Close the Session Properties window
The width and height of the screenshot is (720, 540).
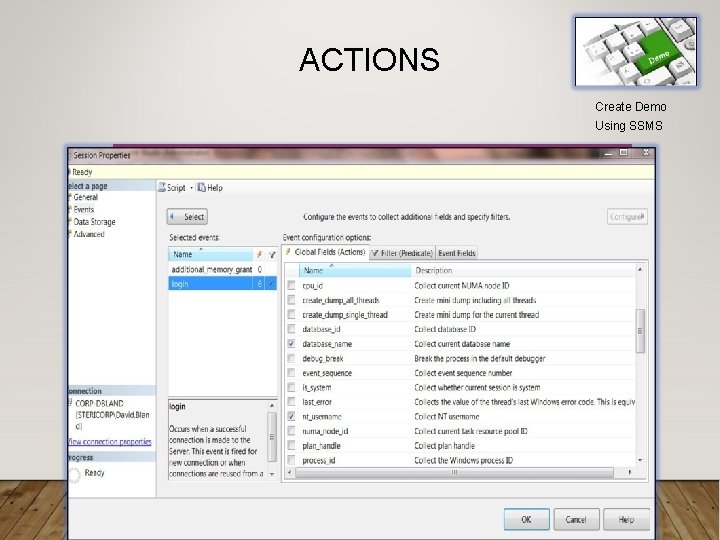pos(646,152)
